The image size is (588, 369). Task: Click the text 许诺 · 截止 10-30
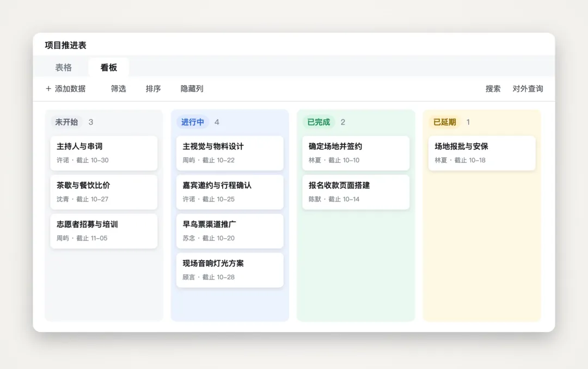[x=83, y=160]
